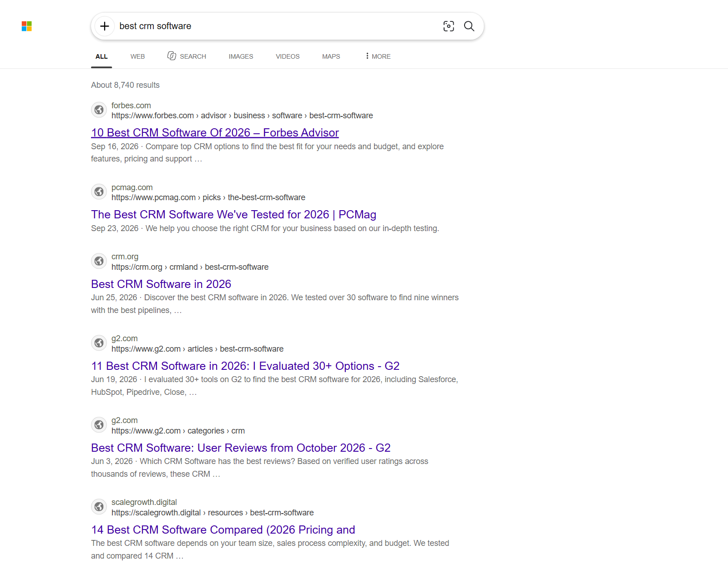Click the crm.org globe favicon
Image resolution: width=728 pixels, height=580 pixels.
point(99,261)
